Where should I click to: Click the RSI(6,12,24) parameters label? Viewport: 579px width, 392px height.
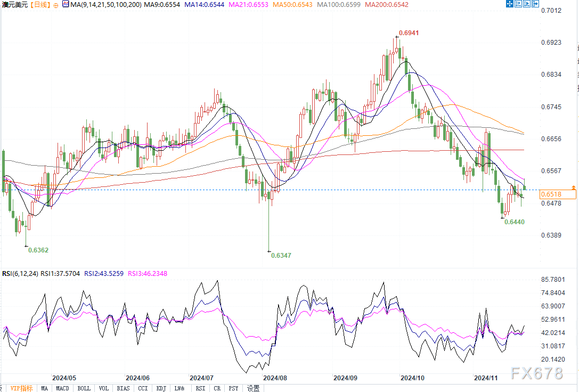20,274
